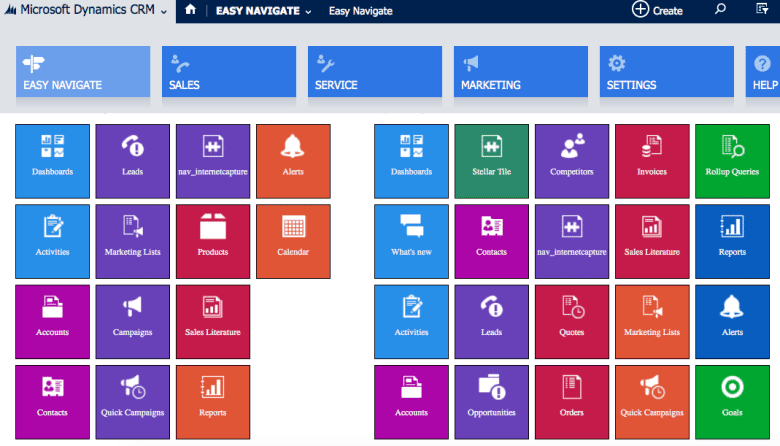Open the Orders tile

[x=572, y=402]
